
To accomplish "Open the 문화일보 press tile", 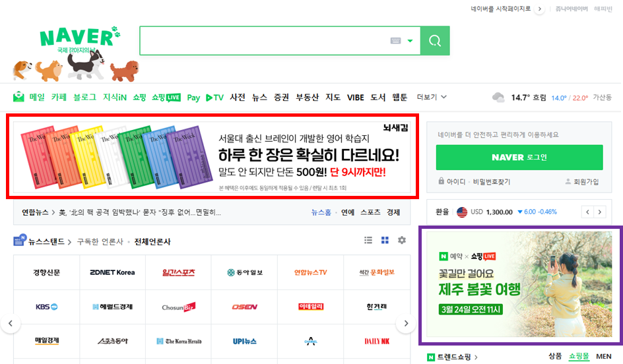I will coord(377,272).
